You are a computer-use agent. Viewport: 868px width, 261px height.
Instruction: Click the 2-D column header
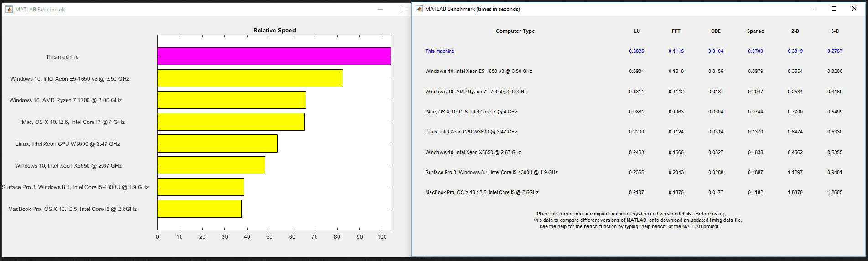[795, 31]
